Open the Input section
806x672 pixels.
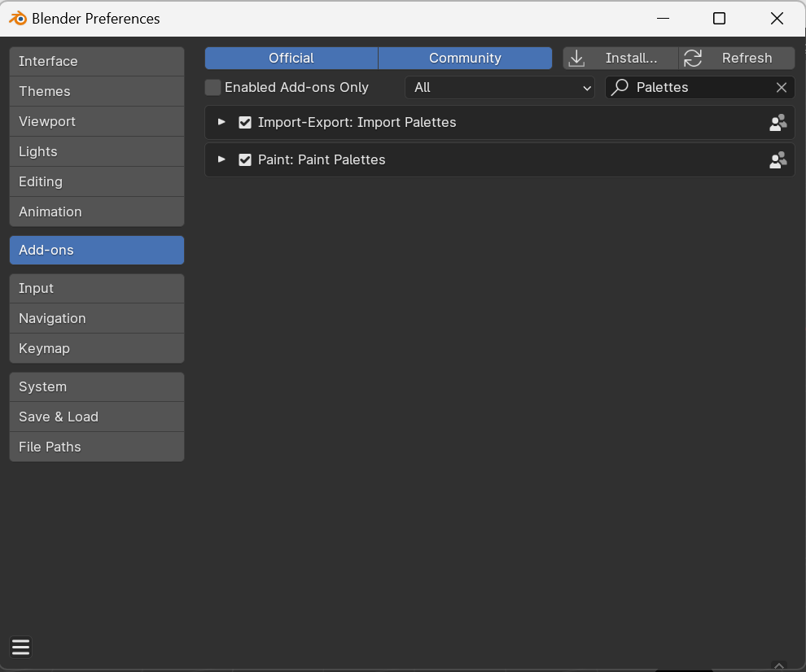[x=97, y=288]
